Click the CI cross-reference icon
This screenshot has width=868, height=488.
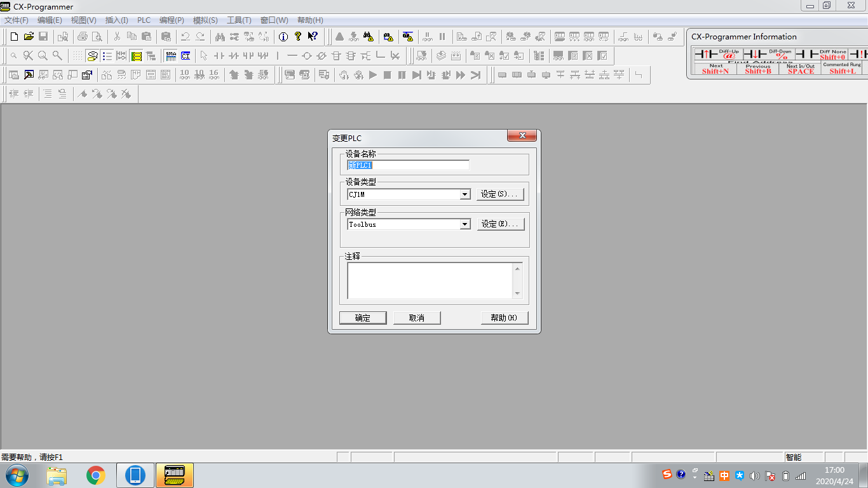(x=185, y=56)
